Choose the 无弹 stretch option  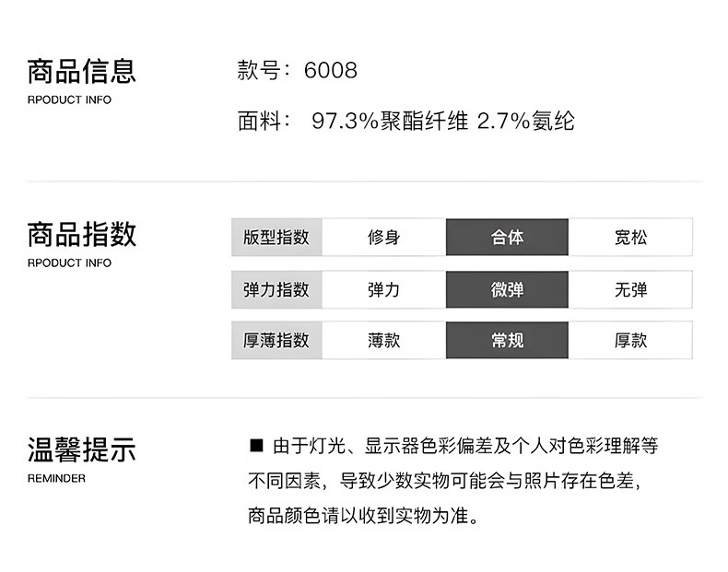tap(630, 289)
